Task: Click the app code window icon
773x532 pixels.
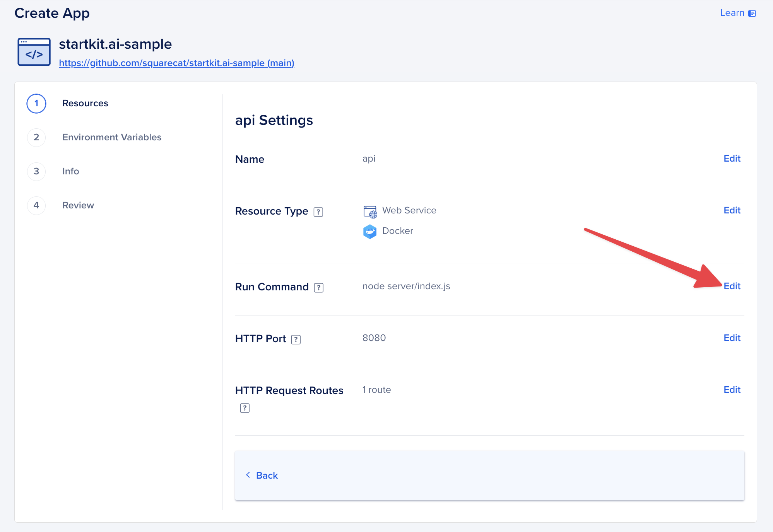Action: coord(34,52)
